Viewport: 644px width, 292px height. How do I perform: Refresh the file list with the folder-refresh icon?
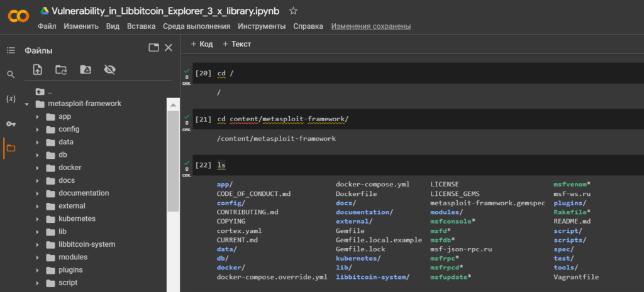pos(61,70)
